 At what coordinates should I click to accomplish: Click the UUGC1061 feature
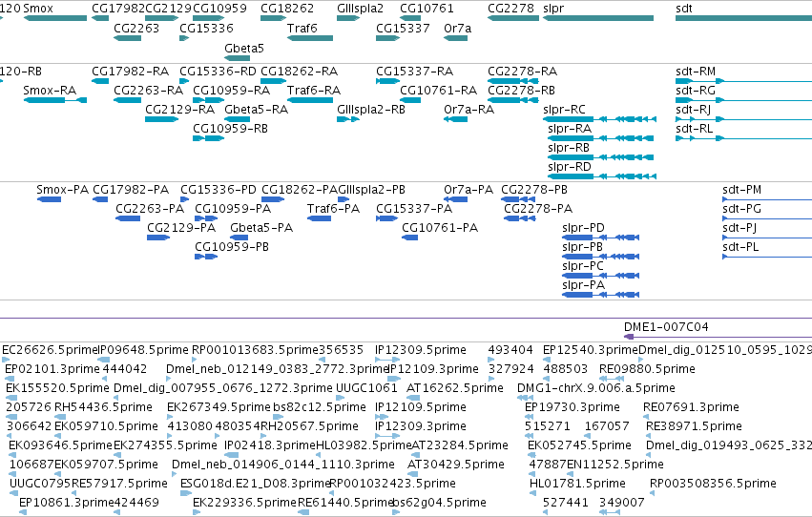340,398
